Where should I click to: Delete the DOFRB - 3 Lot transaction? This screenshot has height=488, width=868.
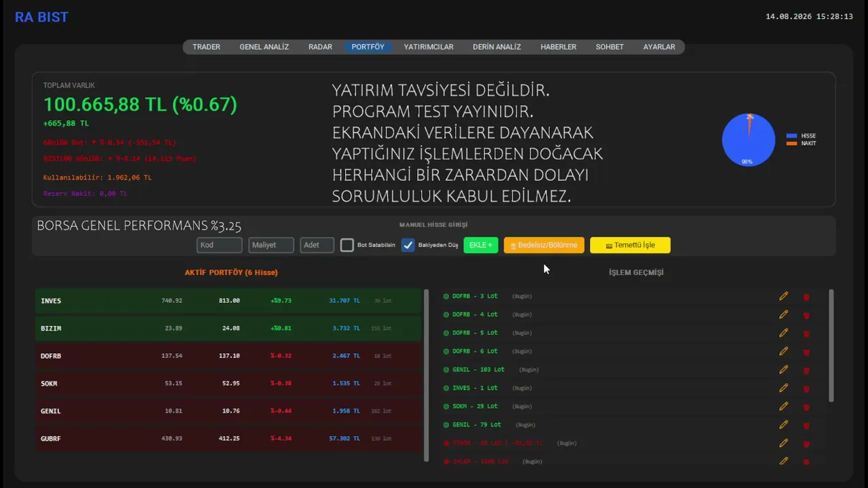(806, 297)
